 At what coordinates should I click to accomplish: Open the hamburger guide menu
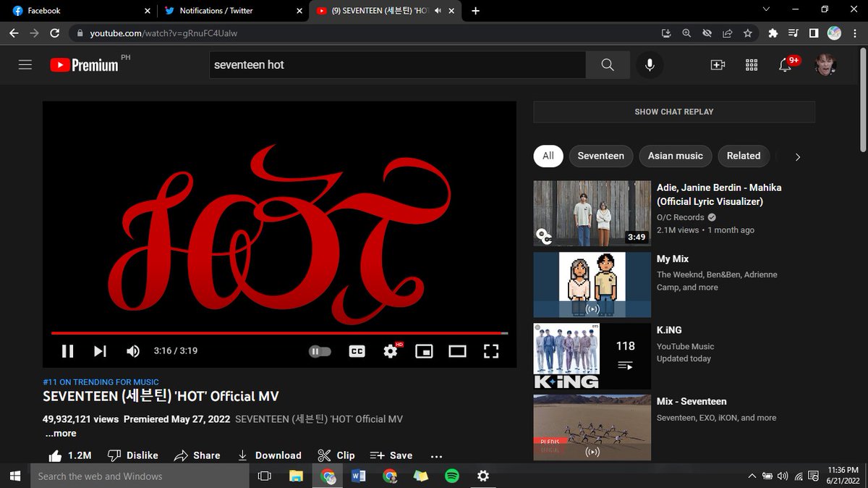tap(25, 64)
